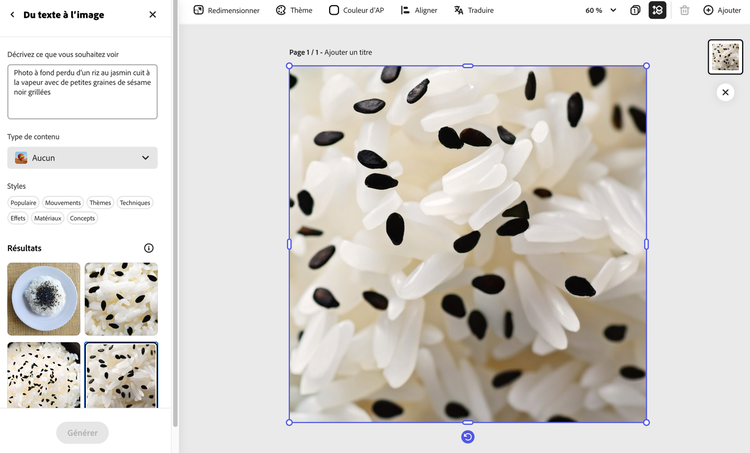
Task: Close the 'Du texte à l'image' panel
Action: (152, 15)
